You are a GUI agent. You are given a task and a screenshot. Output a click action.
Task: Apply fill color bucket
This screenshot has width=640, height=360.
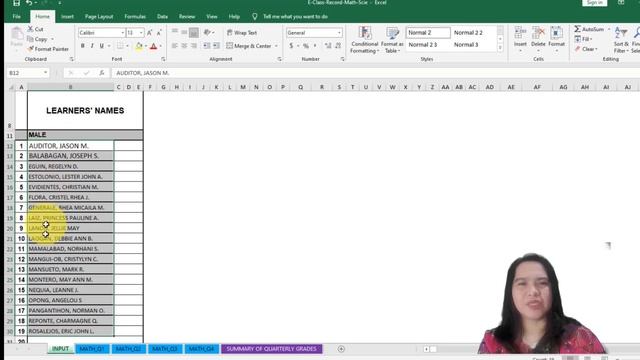point(139,46)
